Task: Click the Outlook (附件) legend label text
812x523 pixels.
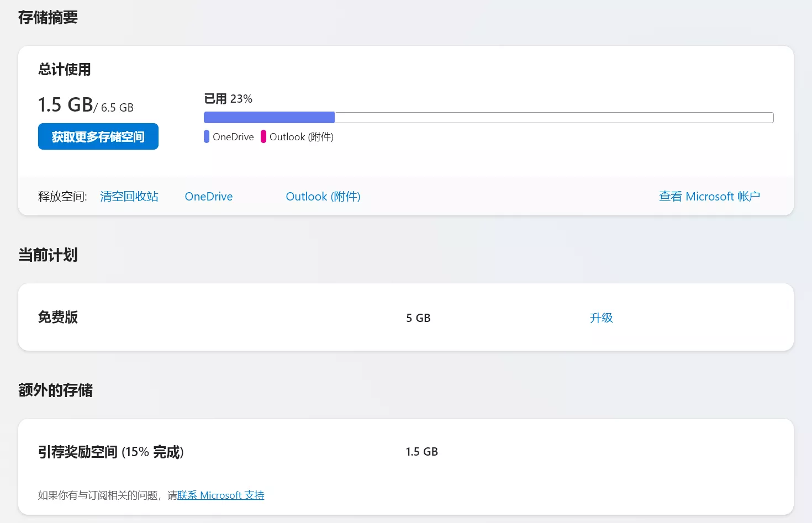Action: [x=302, y=136]
